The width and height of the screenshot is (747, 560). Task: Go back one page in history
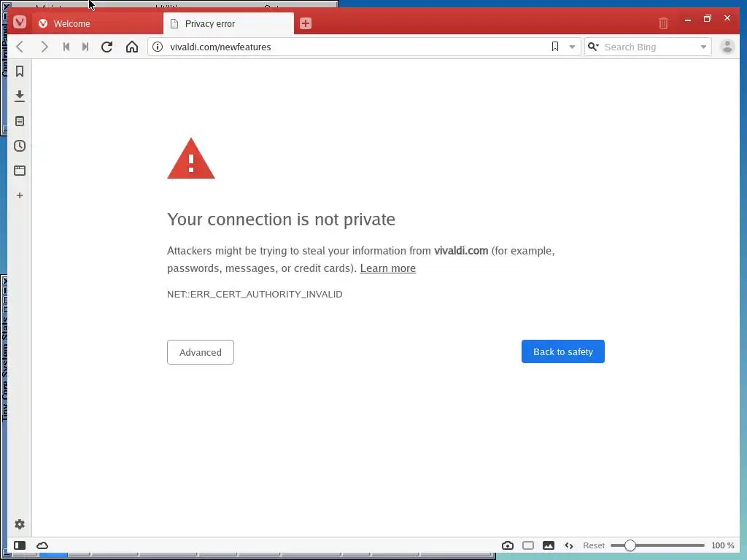pyautogui.click(x=20, y=47)
